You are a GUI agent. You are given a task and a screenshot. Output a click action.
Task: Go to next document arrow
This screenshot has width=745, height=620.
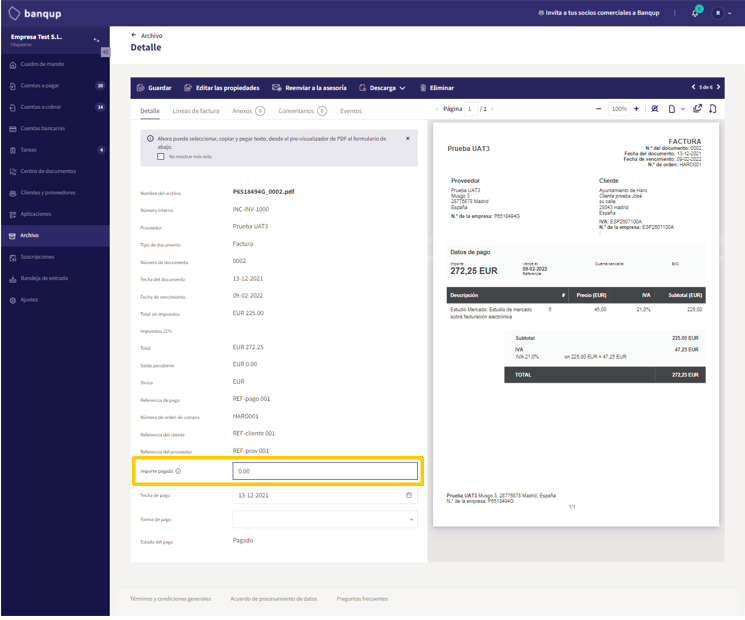718,87
